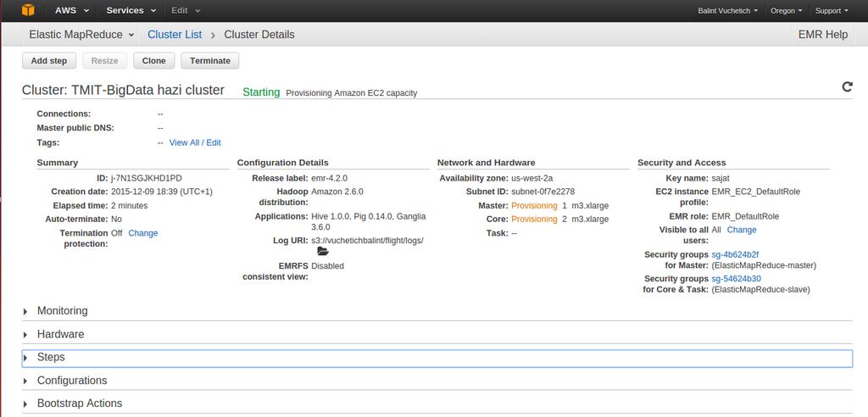Open the AWS dropdown menu
Viewport: 868px width, 417px height.
(71, 10)
